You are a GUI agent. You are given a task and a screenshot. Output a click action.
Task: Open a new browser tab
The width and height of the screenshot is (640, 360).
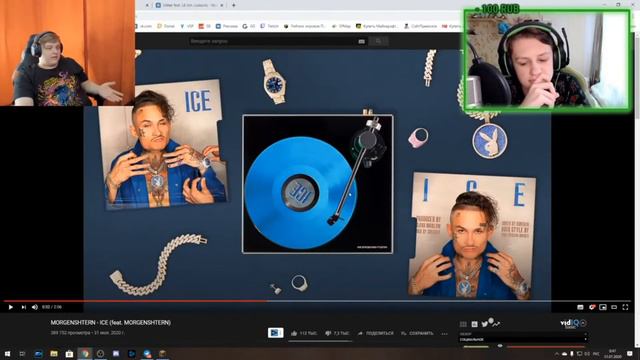pyautogui.click(x=233, y=5)
